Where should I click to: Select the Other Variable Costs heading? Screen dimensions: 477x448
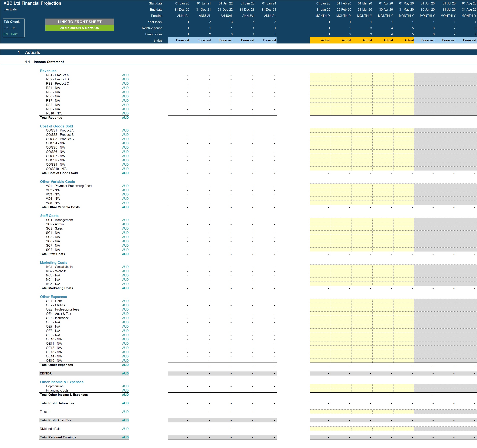(57, 182)
